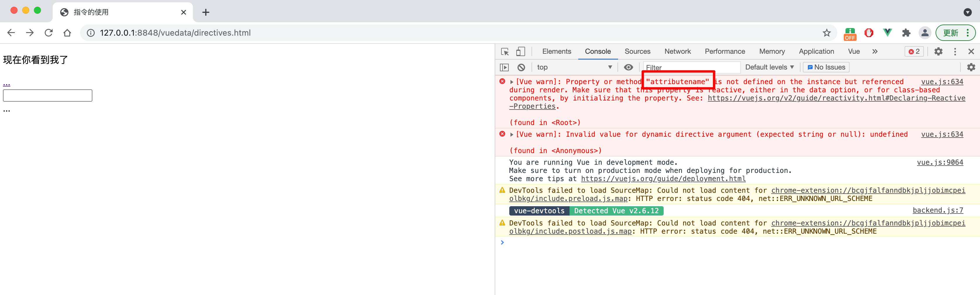This screenshot has height=295, width=980.
Task: Open the vuejs.org deployment guide link
Action: (x=663, y=179)
